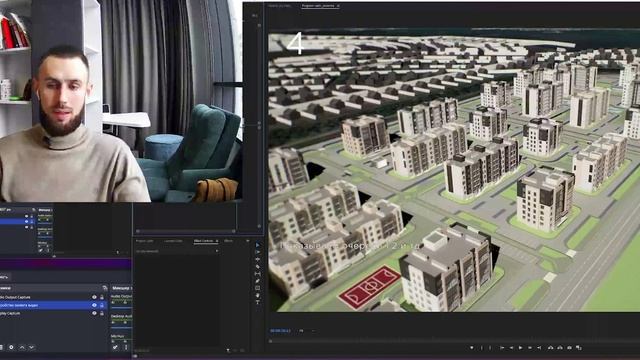The image size is (640, 360).
Task: Switch to the last tab in project panel group
Action: (228, 241)
